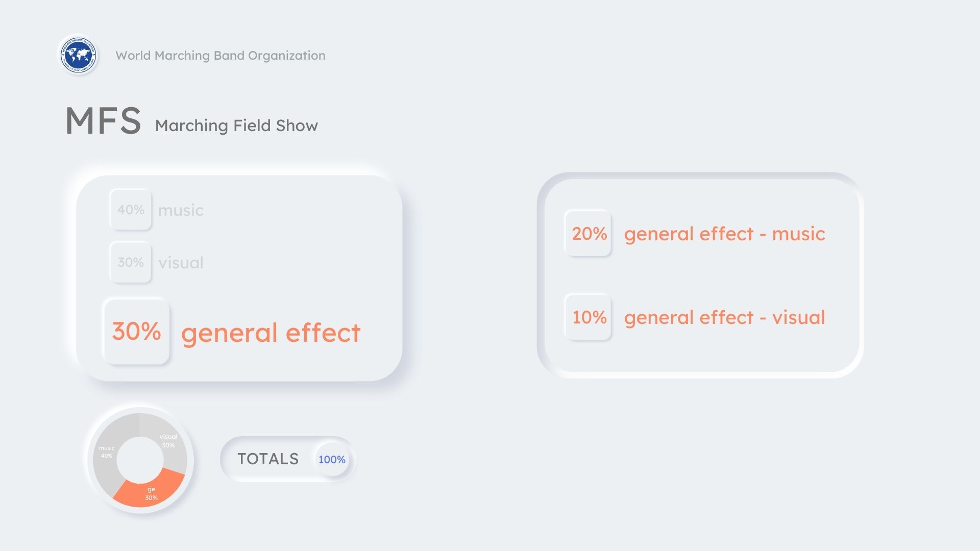Select the orange general effect label
Screen dimensions: 980x551
pos(271,333)
